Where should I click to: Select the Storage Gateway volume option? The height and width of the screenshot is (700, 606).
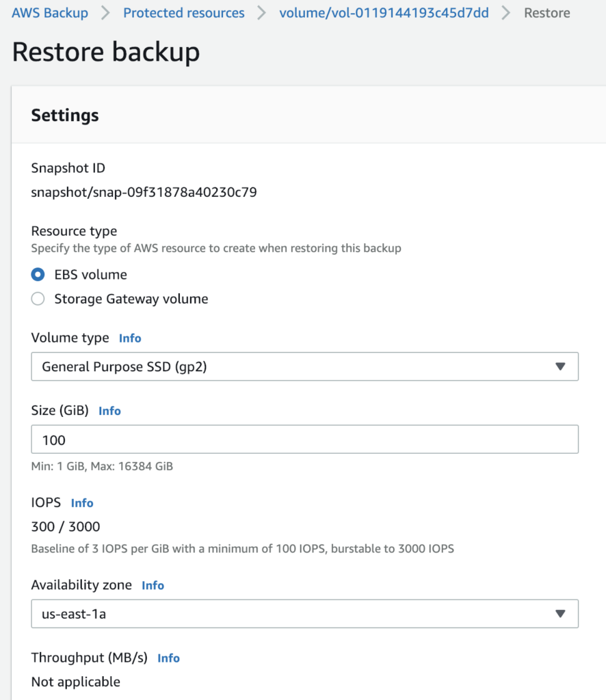(38, 299)
